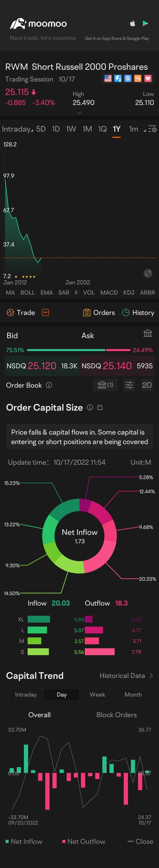Click the Google Play icon
The image size is (159, 868).
pyautogui.click(x=145, y=23)
